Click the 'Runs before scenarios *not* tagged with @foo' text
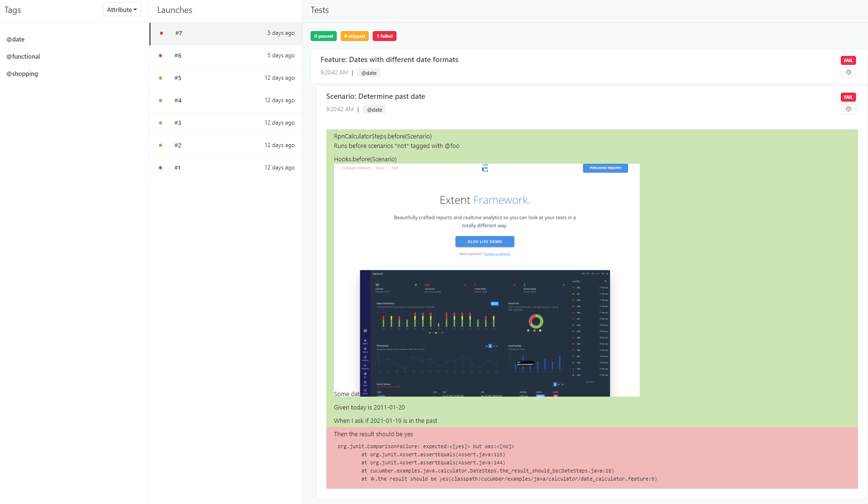The image size is (868, 504). click(396, 146)
